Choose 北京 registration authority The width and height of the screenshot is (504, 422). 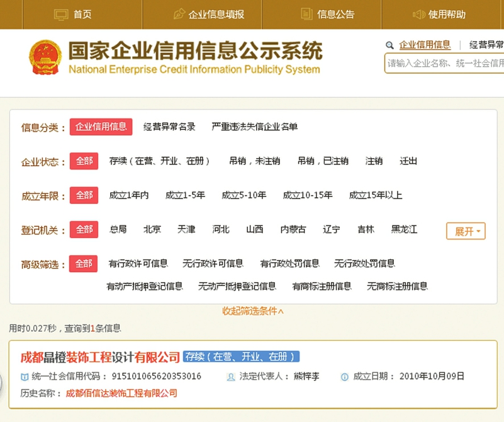point(152,229)
